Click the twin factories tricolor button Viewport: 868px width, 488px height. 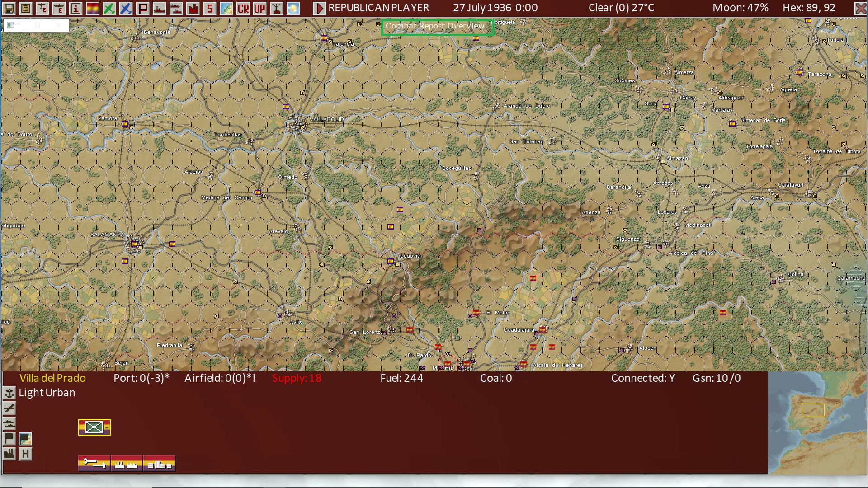click(127, 464)
